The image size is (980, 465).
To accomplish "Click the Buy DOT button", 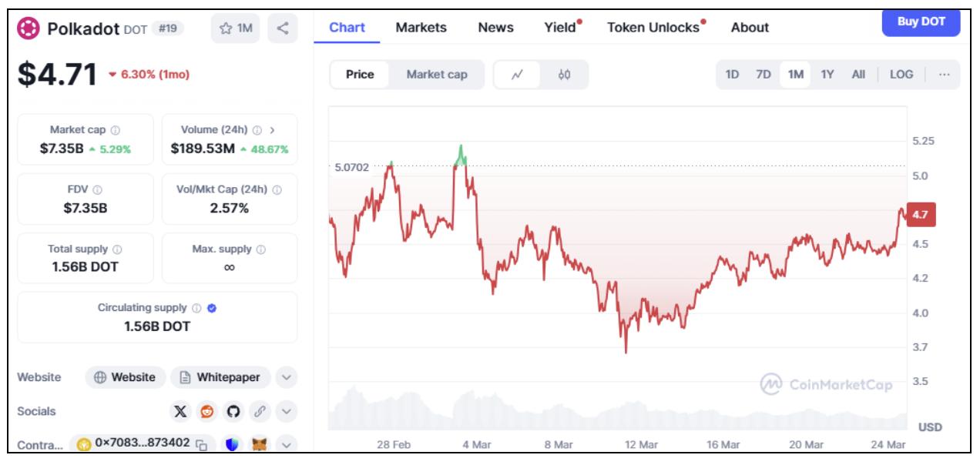I will (x=921, y=22).
